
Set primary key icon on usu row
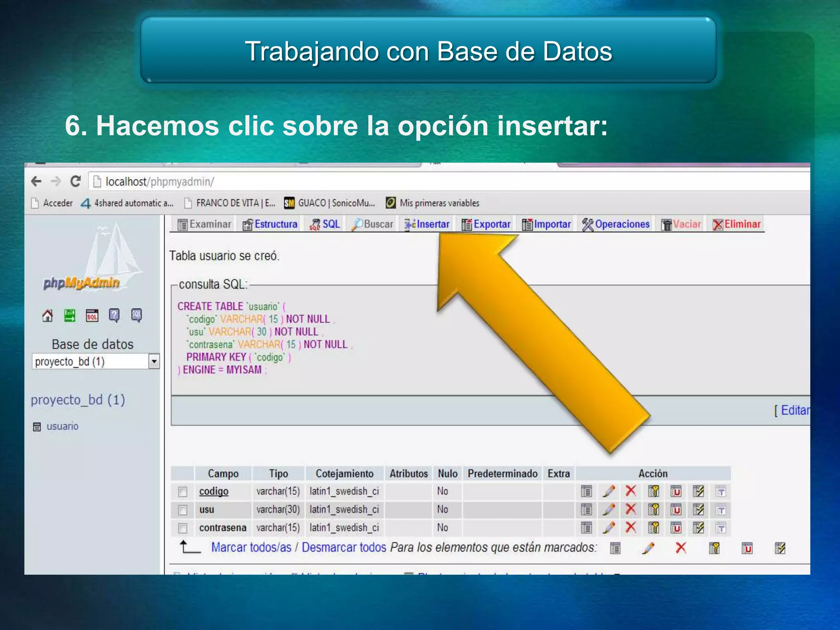(x=653, y=509)
